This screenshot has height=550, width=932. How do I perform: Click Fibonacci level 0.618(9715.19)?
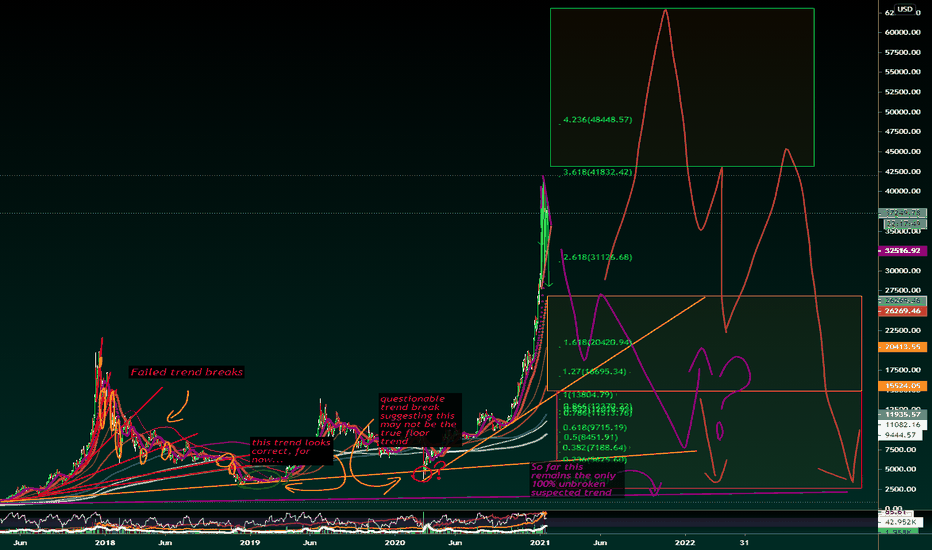tap(594, 428)
